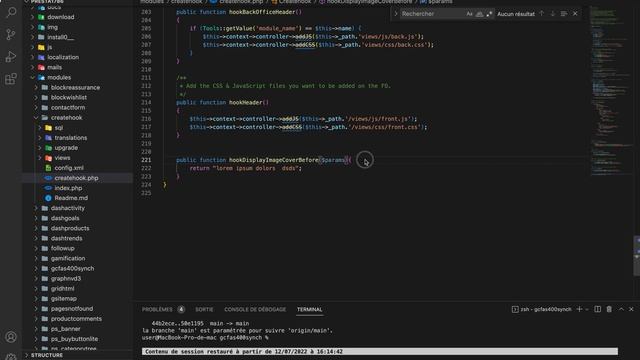Viewport: 640px width, 360px height.
Task: Expand the replace field chevron in the find widget
Action: click(x=395, y=13)
